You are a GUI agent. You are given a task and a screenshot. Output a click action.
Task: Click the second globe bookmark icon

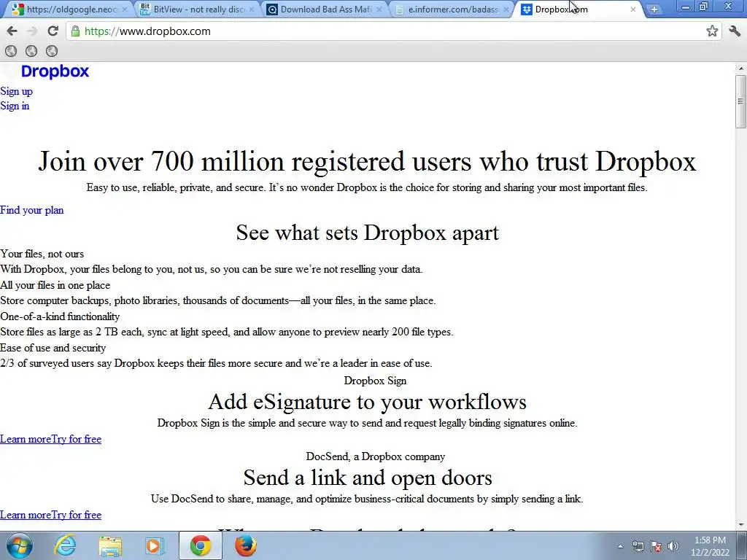(31, 51)
